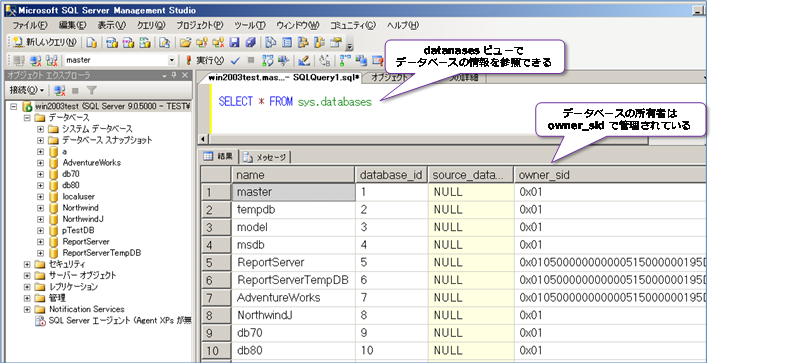Collapse the win2003test server node
This screenshot has height=364, width=800.
[x=14, y=106]
